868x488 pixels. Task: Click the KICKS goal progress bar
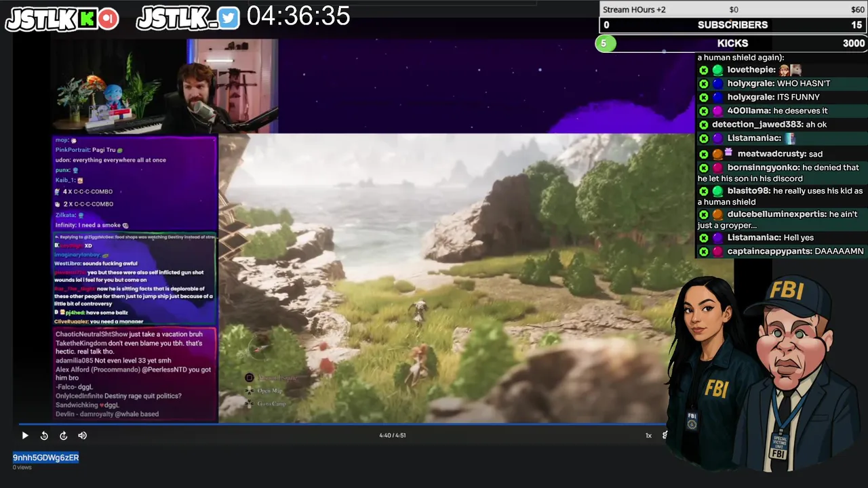(733, 43)
